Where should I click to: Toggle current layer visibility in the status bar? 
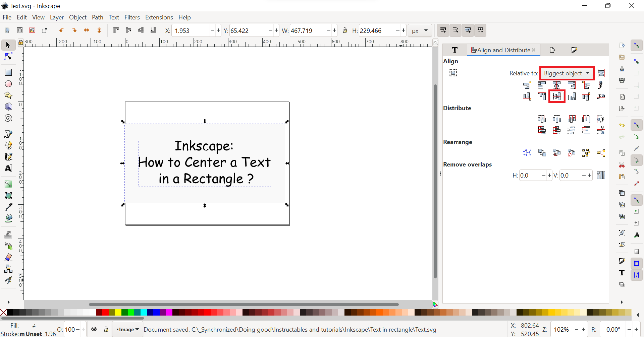click(94, 329)
